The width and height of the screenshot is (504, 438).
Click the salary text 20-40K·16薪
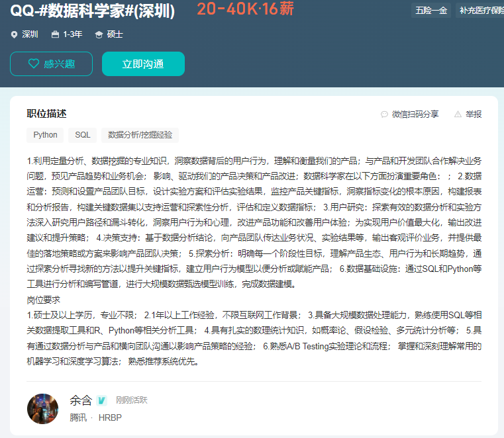(245, 9)
